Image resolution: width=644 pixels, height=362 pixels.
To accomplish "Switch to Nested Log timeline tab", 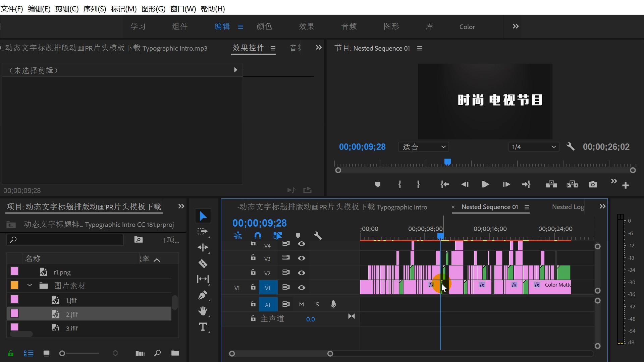I will click(568, 207).
